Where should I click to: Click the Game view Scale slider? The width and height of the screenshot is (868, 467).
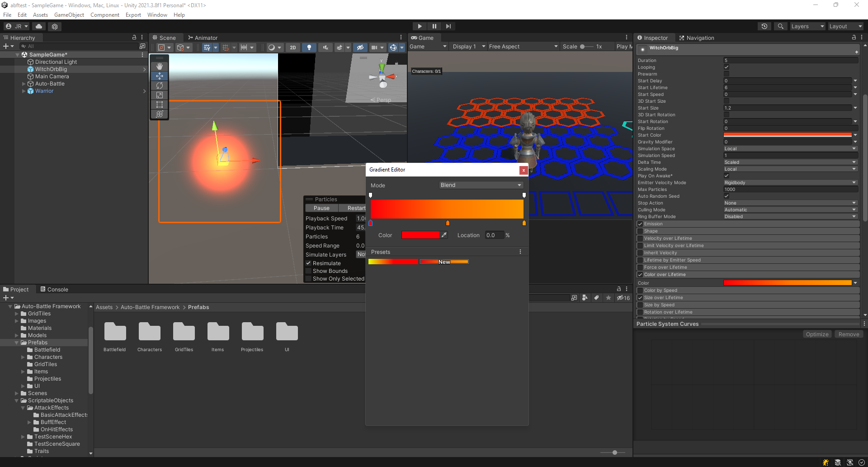coord(587,47)
